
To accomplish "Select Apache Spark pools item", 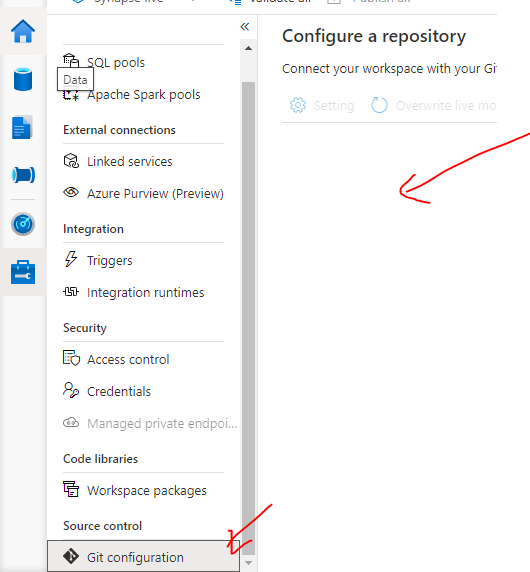I will pyautogui.click(x=143, y=94).
